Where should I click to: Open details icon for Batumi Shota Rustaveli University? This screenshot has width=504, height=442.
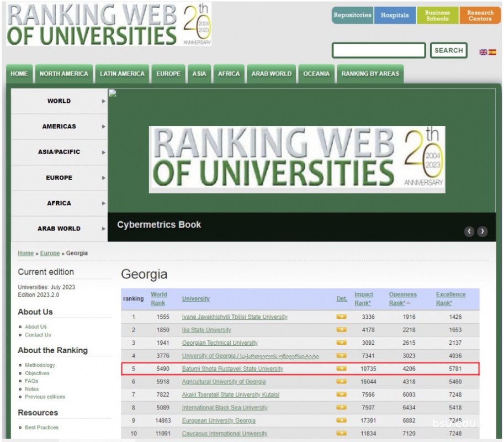coord(342,369)
